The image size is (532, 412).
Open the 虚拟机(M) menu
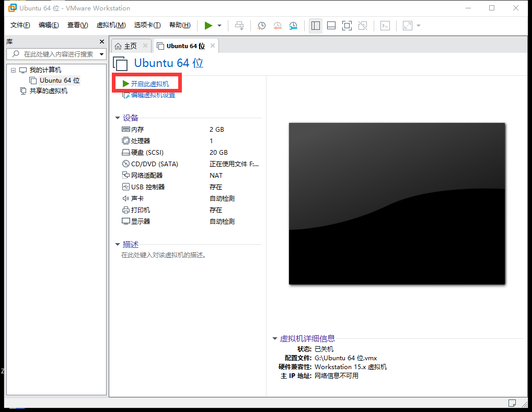[x=111, y=25]
